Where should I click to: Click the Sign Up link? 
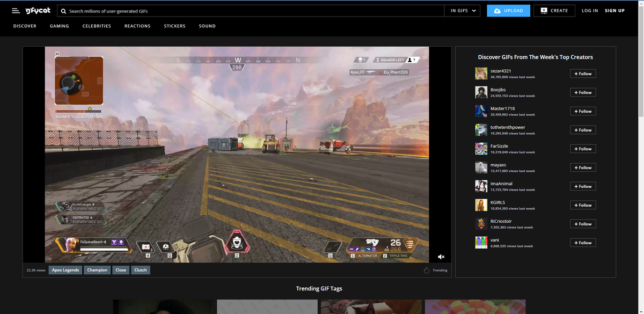point(614,11)
